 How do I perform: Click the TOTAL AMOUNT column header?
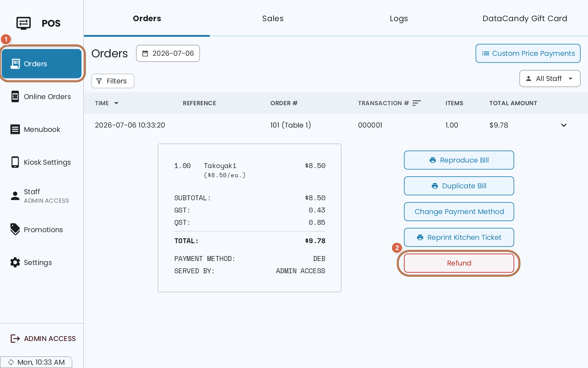(x=513, y=103)
